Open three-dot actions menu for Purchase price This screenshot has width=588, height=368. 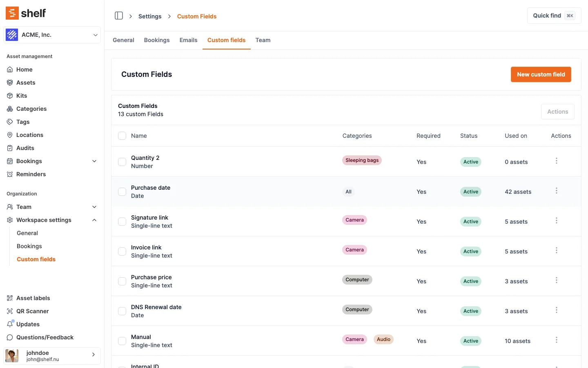(x=556, y=280)
